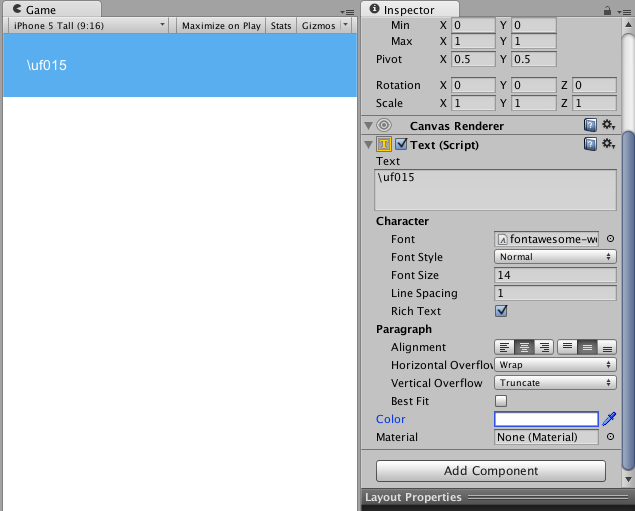Open the Font Style dropdown
This screenshot has width=635, height=511.
[x=555, y=257]
